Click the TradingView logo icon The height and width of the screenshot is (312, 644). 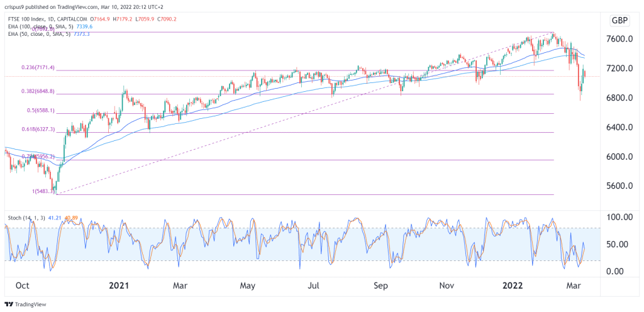[x=8, y=304]
